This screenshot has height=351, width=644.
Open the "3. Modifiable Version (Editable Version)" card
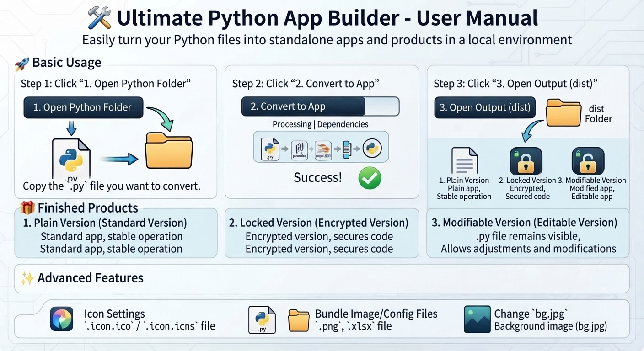pyautogui.click(x=528, y=233)
